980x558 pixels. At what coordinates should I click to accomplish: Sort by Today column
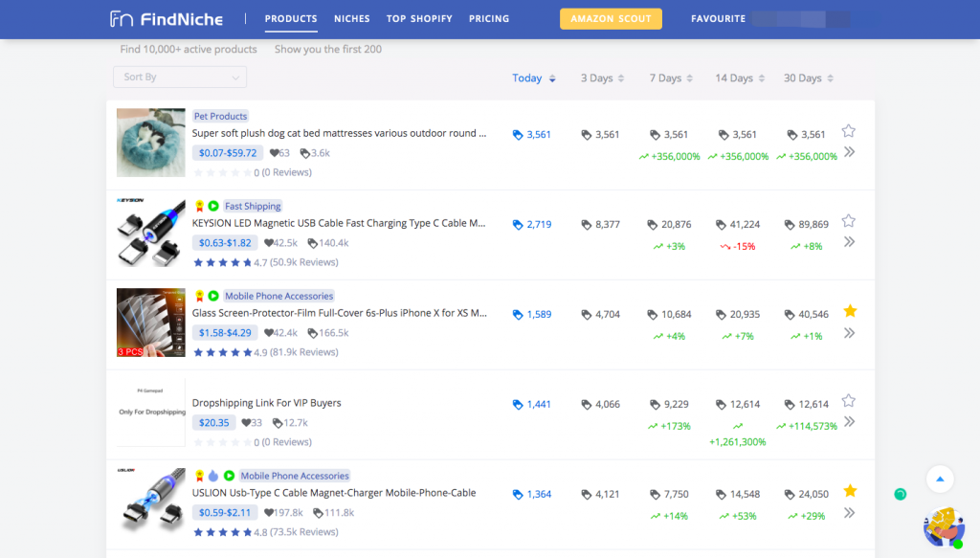click(x=534, y=78)
